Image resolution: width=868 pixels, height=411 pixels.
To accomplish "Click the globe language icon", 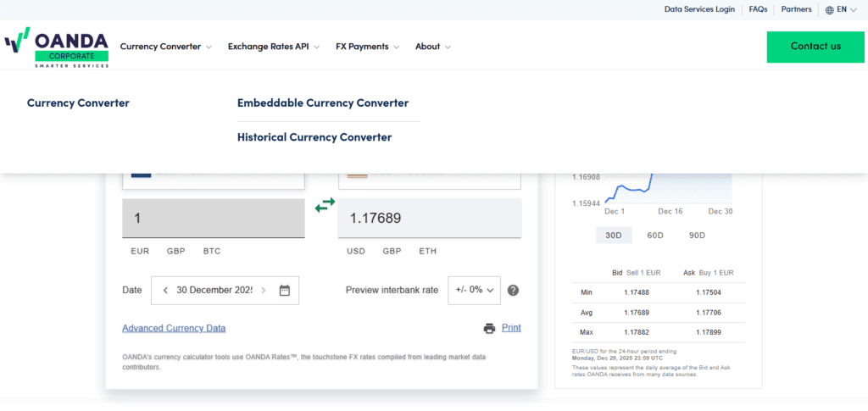I will pos(830,9).
